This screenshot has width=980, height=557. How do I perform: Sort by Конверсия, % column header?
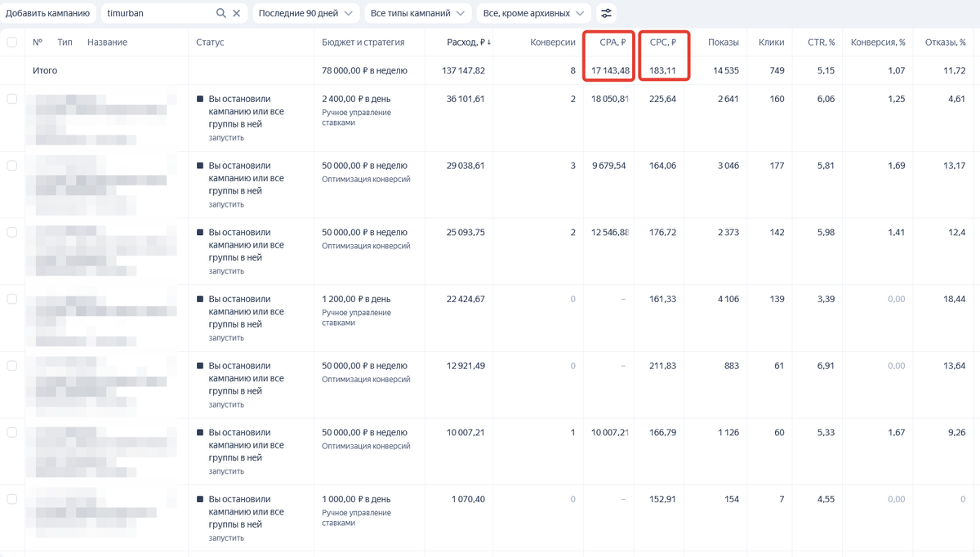coord(878,42)
